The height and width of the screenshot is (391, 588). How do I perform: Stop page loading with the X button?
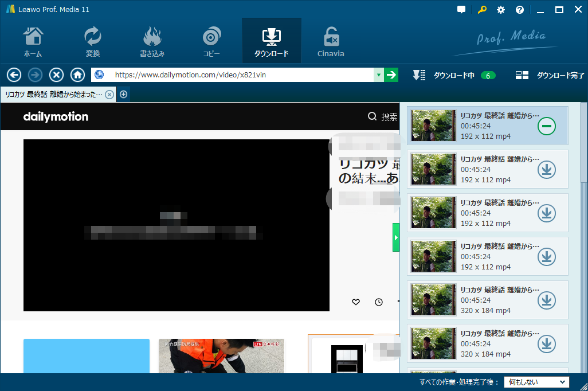click(x=56, y=75)
